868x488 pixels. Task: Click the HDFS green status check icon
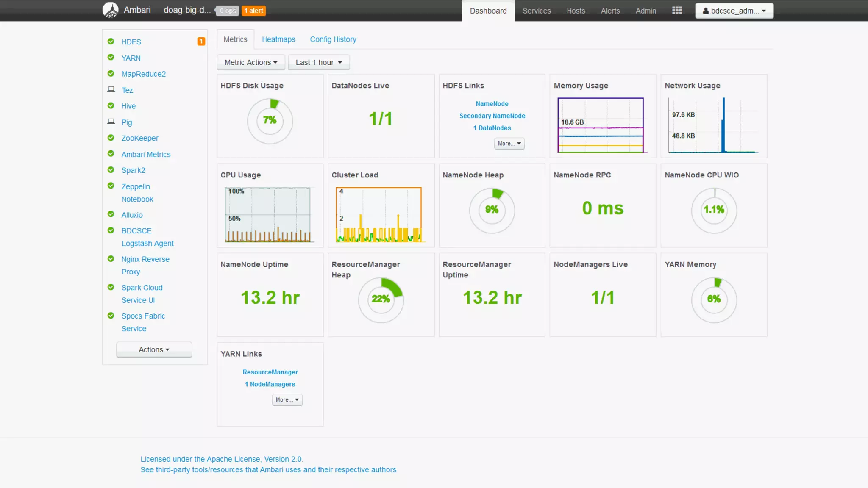click(111, 42)
